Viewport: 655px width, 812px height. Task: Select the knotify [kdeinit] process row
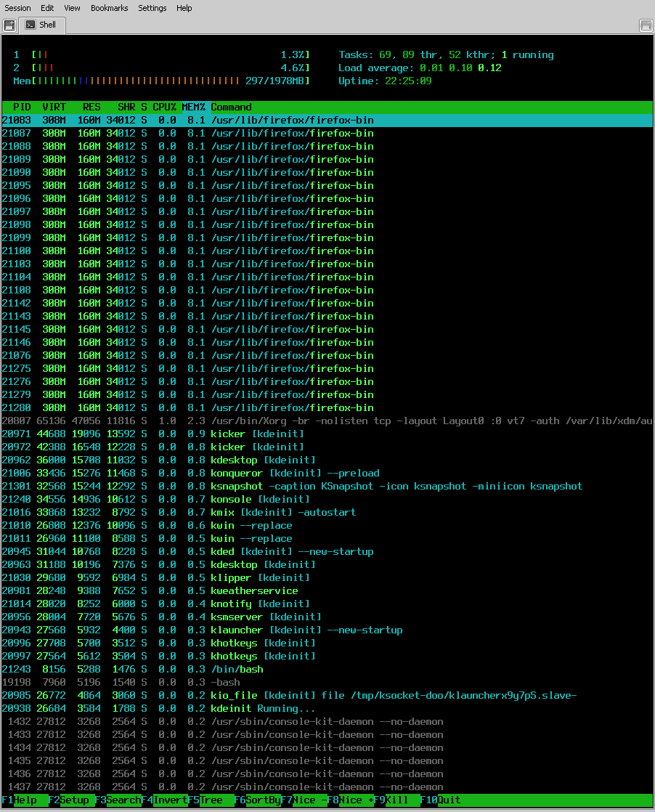327,604
